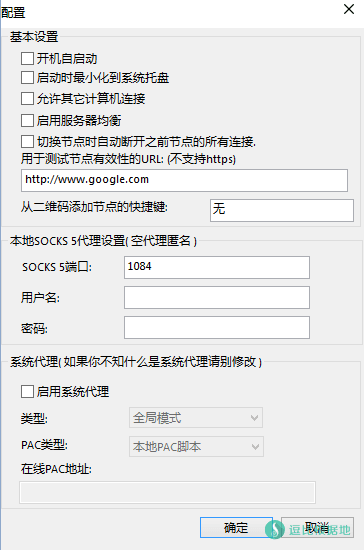Click the 用户名 input field
Screen dimensions: 364x550
[217, 297]
